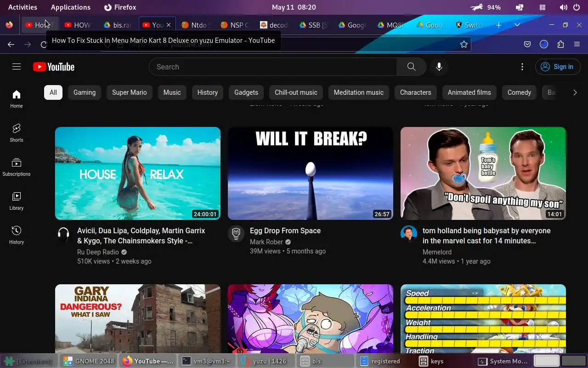Open Mark Rober channel avatar

[x=236, y=234]
